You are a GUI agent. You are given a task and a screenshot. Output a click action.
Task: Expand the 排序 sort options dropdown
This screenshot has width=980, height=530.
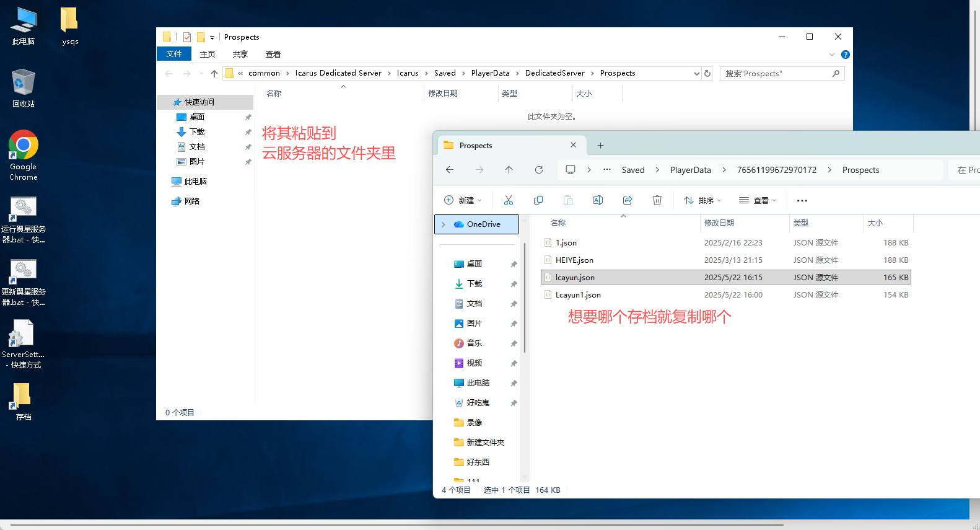click(703, 200)
